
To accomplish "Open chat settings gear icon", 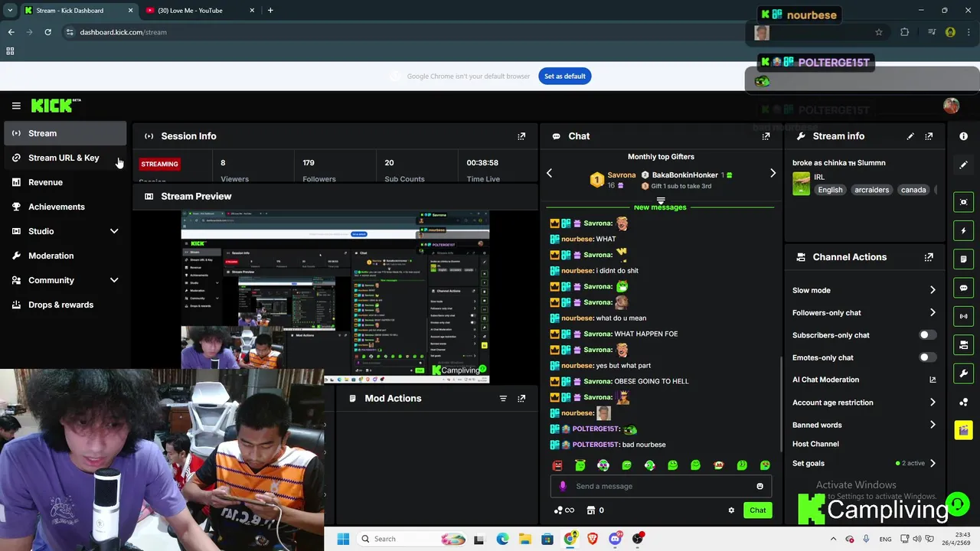I will pos(731,510).
